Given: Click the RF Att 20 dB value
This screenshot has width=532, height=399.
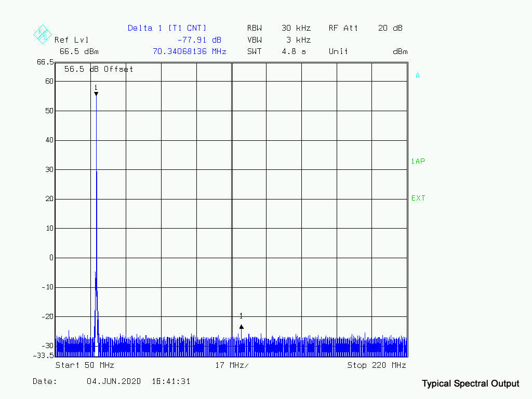Looking at the screenshot, I should pos(365,28).
